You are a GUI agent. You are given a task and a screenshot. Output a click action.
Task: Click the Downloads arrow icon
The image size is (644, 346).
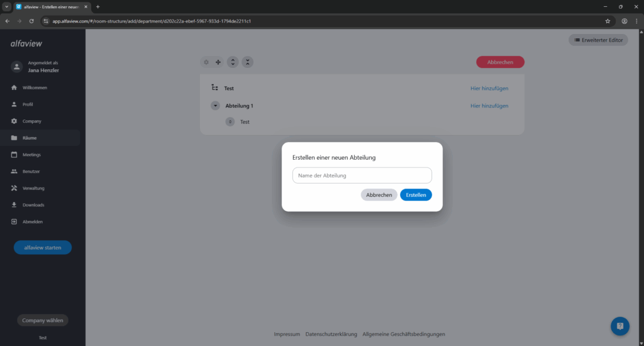point(14,205)
